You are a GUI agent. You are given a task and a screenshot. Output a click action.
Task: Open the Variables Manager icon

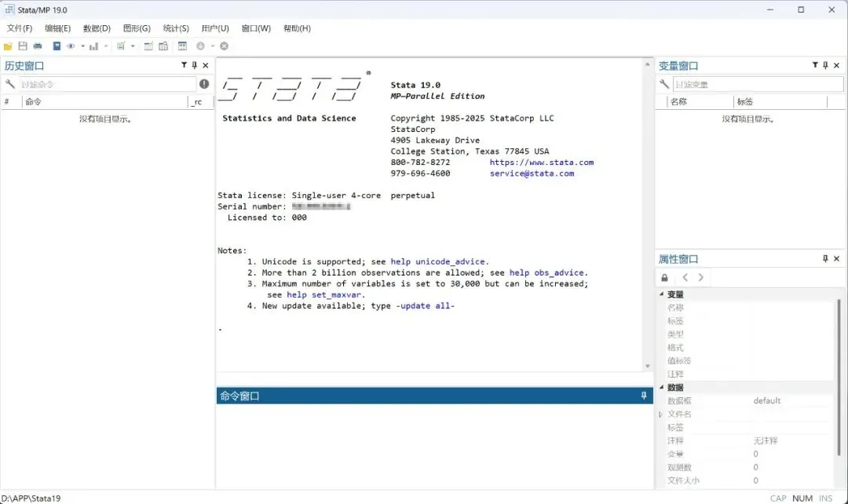point(182,46)
